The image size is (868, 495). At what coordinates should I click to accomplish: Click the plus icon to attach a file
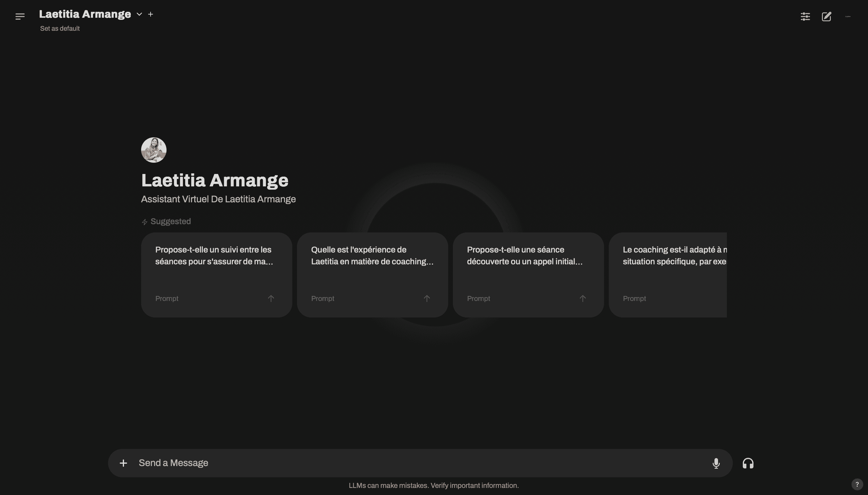(x=123, y=463)
